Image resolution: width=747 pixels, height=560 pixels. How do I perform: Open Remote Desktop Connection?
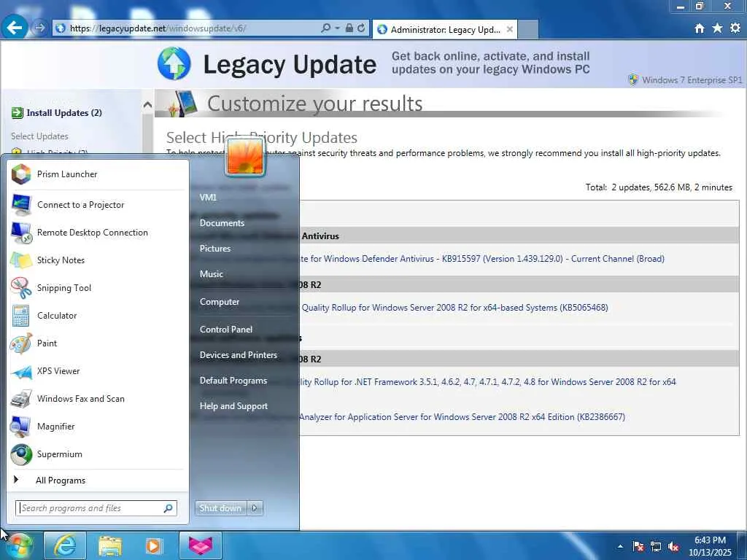pos(98,233)
